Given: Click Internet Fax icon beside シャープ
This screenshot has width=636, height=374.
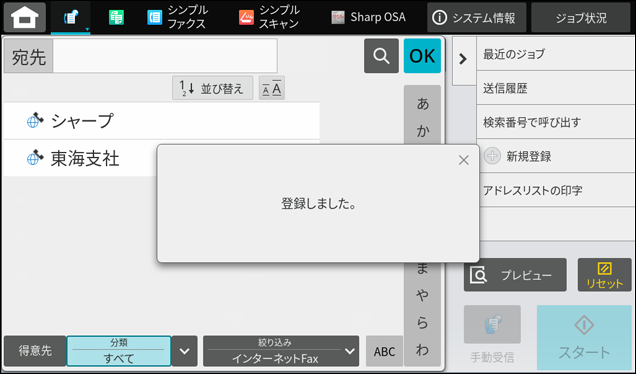Looking at the screenshot, I should point(35,120).
